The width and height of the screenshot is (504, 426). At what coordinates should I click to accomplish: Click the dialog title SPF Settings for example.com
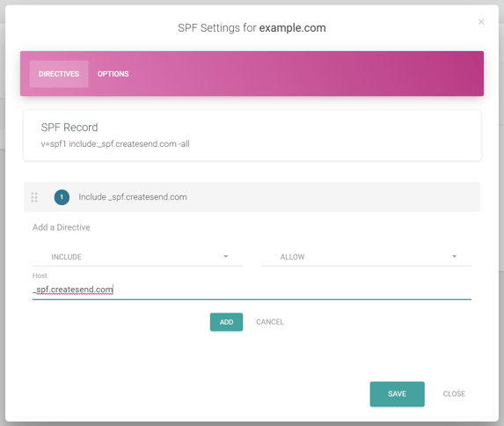252,28
